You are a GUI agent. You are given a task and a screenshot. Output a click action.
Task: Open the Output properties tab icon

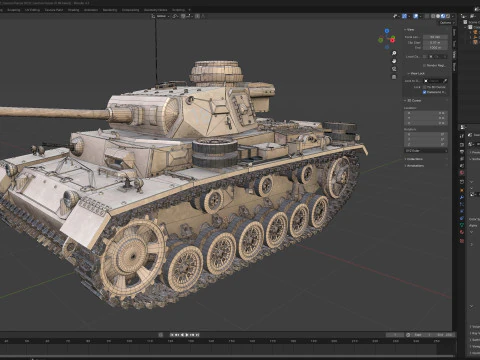462,152
